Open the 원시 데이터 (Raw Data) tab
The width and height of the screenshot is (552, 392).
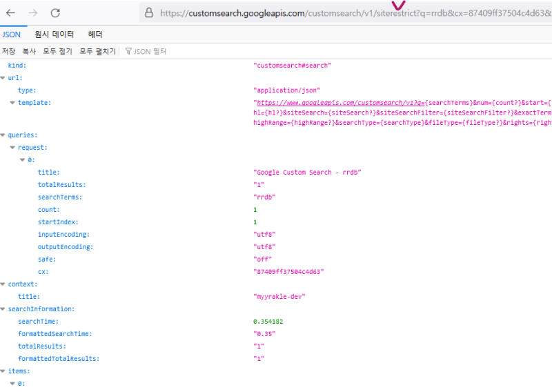tap(54, 34)
